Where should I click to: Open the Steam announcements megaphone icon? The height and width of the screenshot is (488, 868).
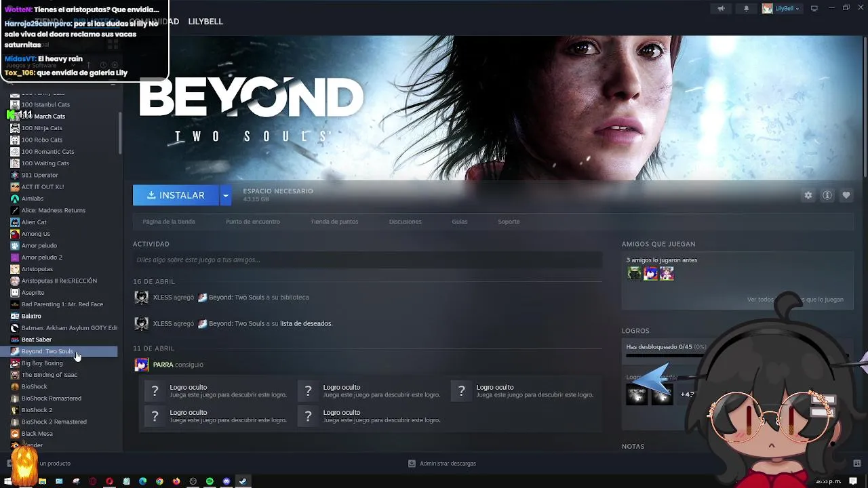721,9
